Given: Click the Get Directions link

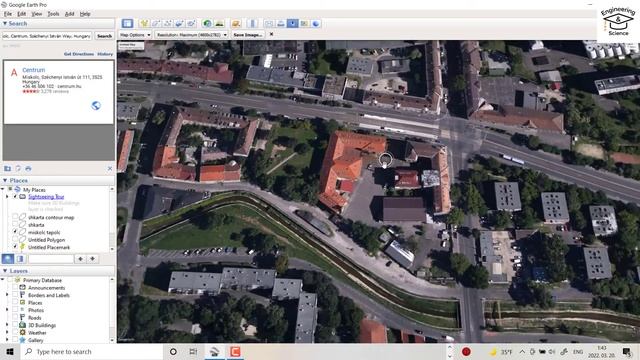Looking at the screenshot, I should coord(79,54).
